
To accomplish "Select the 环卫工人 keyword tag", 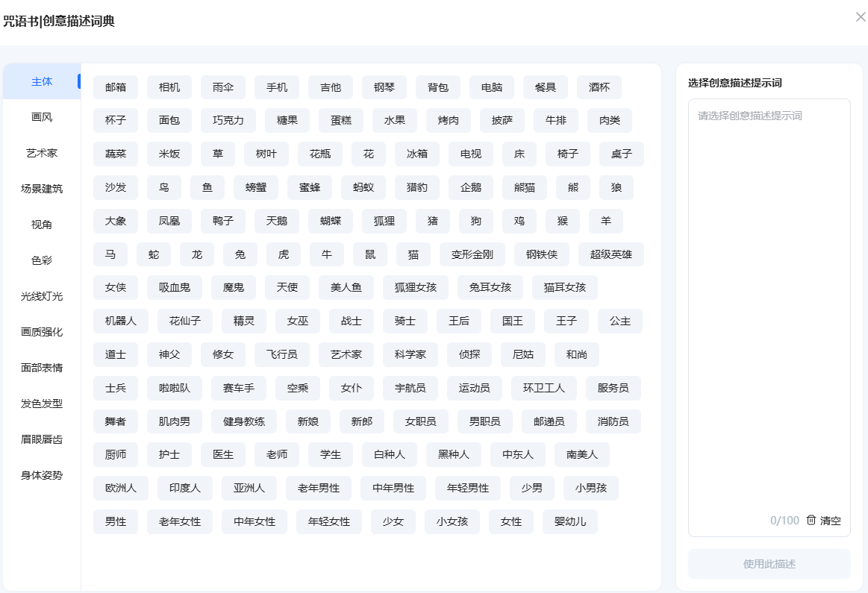I will click(x=543, y=388).
